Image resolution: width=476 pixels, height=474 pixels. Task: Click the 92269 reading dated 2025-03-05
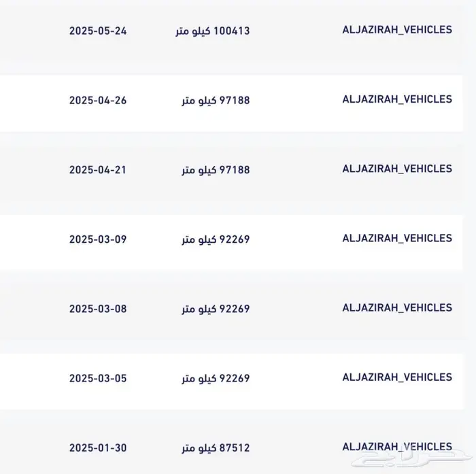pyautogui.click(x=216, y=378)
